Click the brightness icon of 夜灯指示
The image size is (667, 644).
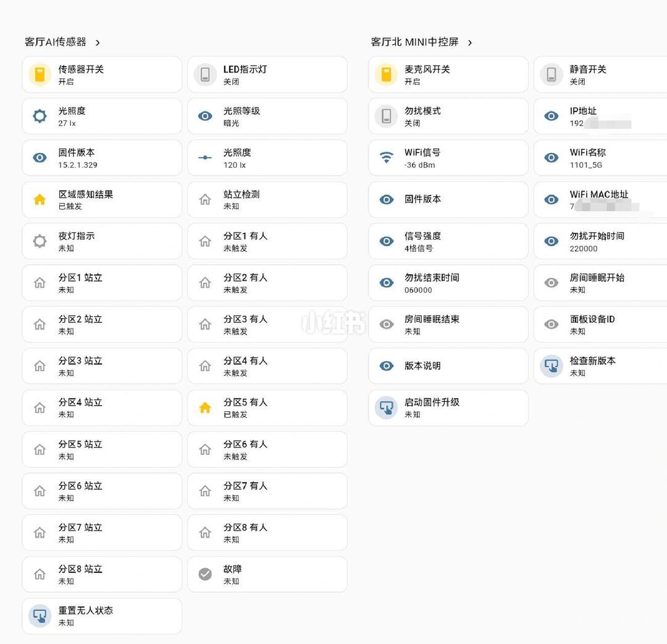pos(40,241)
